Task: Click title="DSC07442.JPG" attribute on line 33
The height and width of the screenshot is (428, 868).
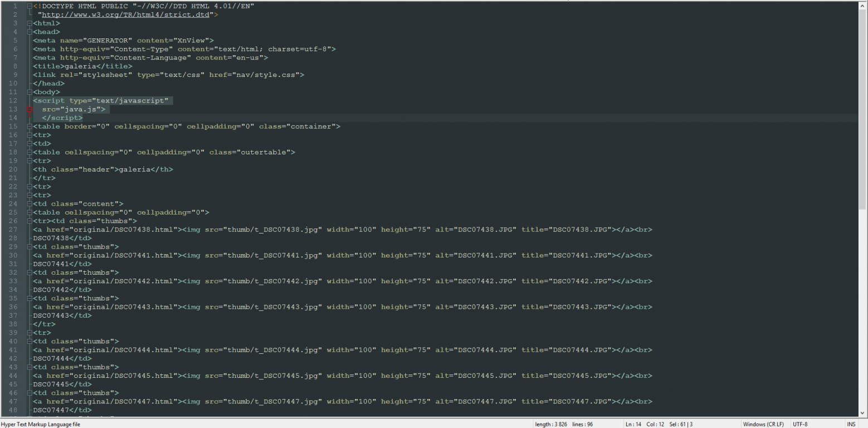Action: (567, 281)
